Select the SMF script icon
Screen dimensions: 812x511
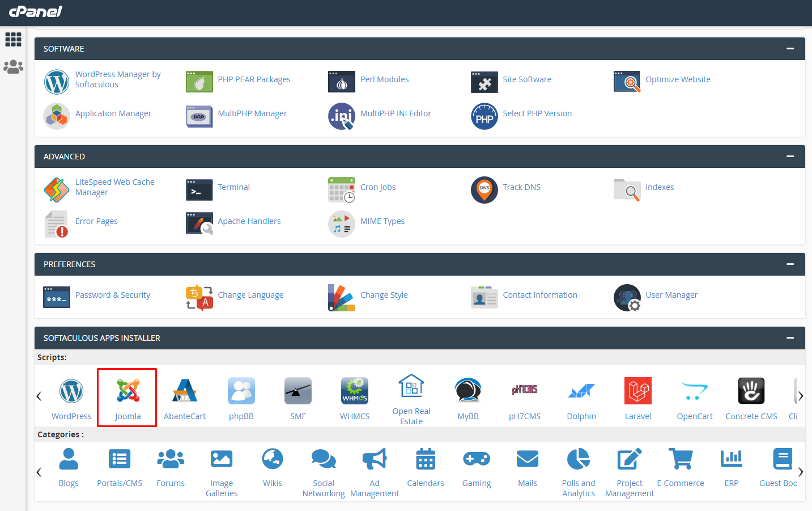(x=298, y=391)
